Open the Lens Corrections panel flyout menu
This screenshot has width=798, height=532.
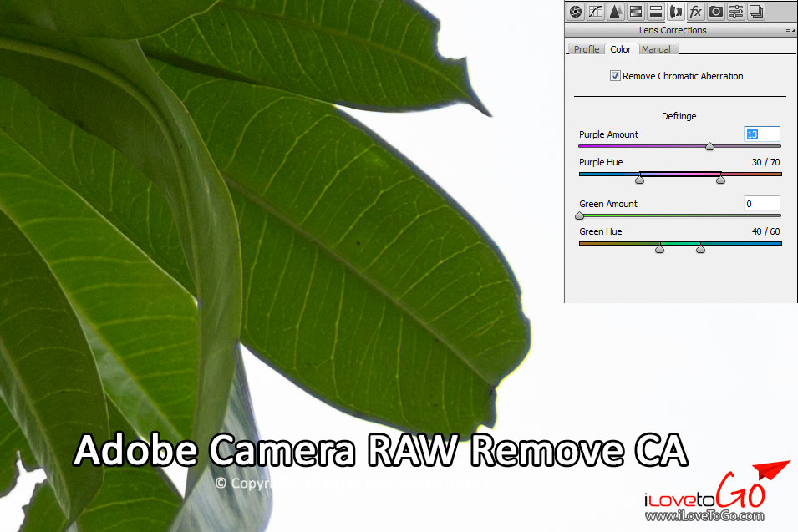coord(789,31)
